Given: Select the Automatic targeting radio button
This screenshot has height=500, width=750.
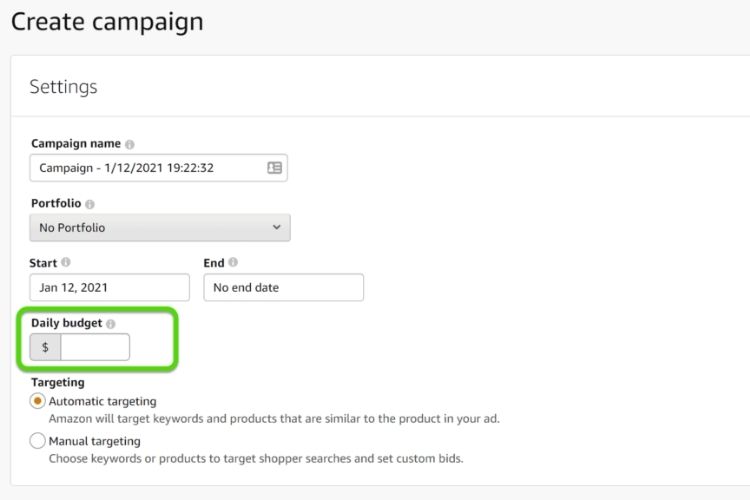Looking at the screenshot, I should pyautogui.click(x=38, y=401).
